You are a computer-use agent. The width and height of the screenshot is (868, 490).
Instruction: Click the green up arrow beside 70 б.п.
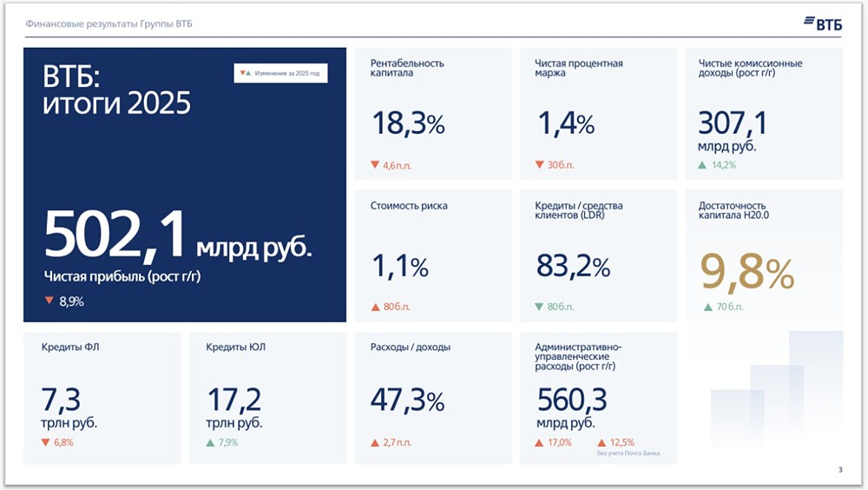(x=708, y=307)
